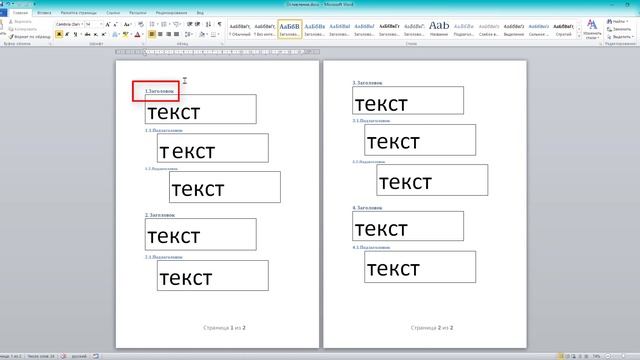Click the Multilevel list icon
640x360 pixels.
[176, 24]
